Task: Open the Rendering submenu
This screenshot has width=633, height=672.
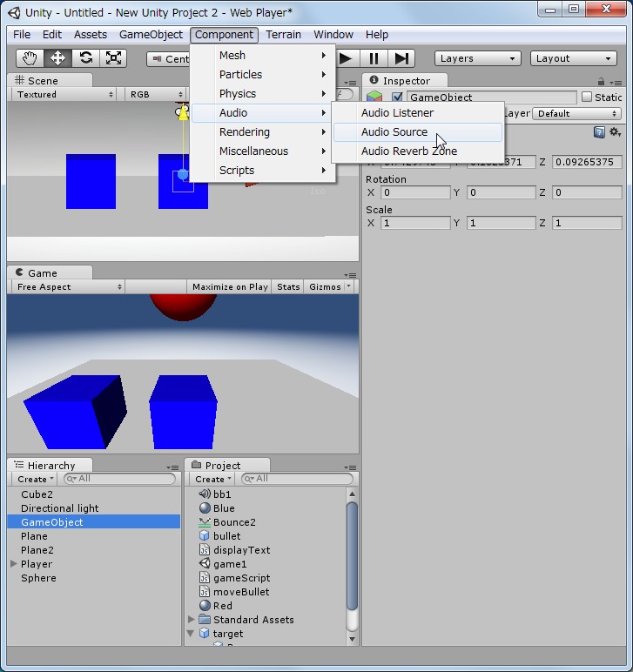Action: (x=245, y=132)
